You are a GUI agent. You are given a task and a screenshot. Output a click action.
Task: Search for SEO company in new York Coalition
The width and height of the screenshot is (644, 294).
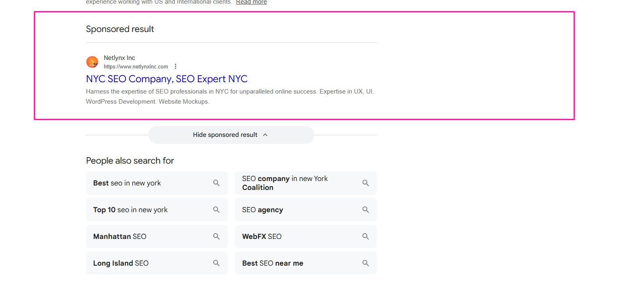306,183
